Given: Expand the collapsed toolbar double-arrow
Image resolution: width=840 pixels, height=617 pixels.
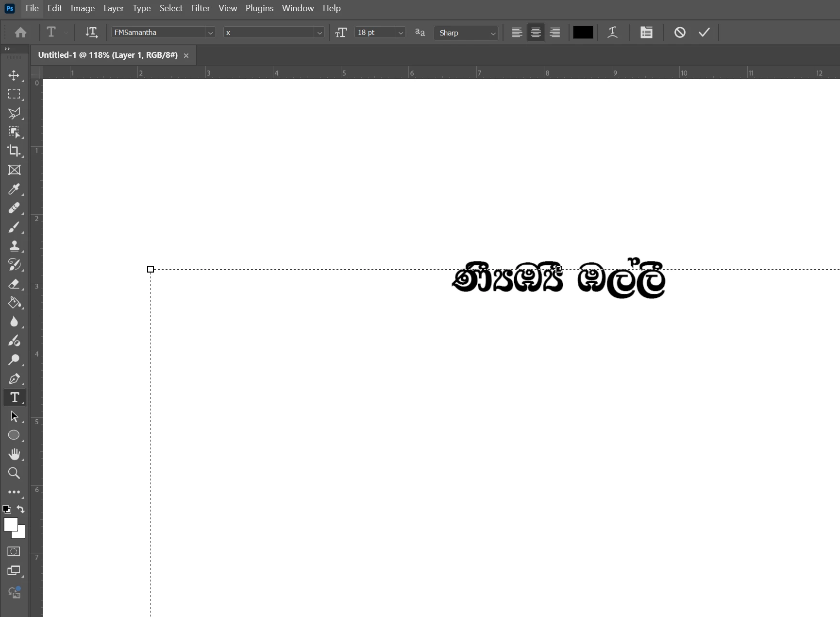Looking at the screenshot, I should pyautogui.click(x=7, y=49).
